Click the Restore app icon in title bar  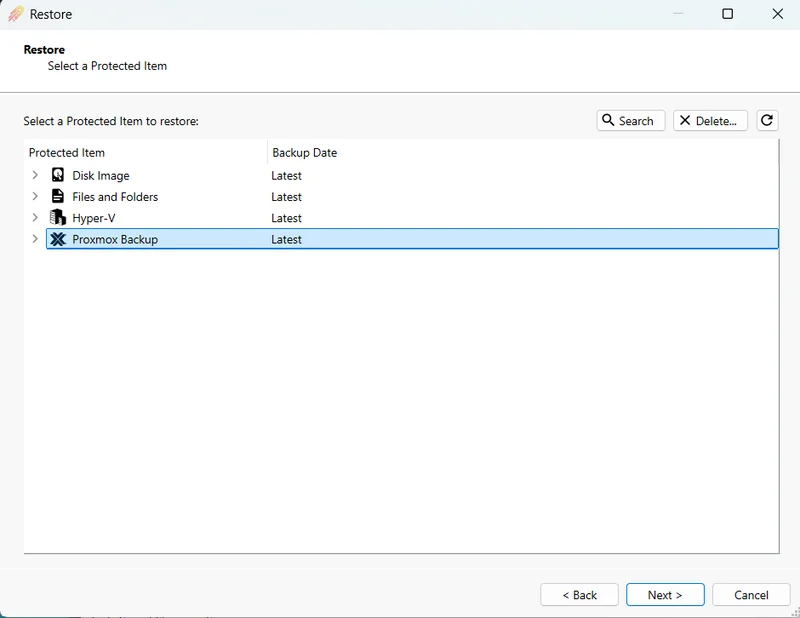click(16, 14)
